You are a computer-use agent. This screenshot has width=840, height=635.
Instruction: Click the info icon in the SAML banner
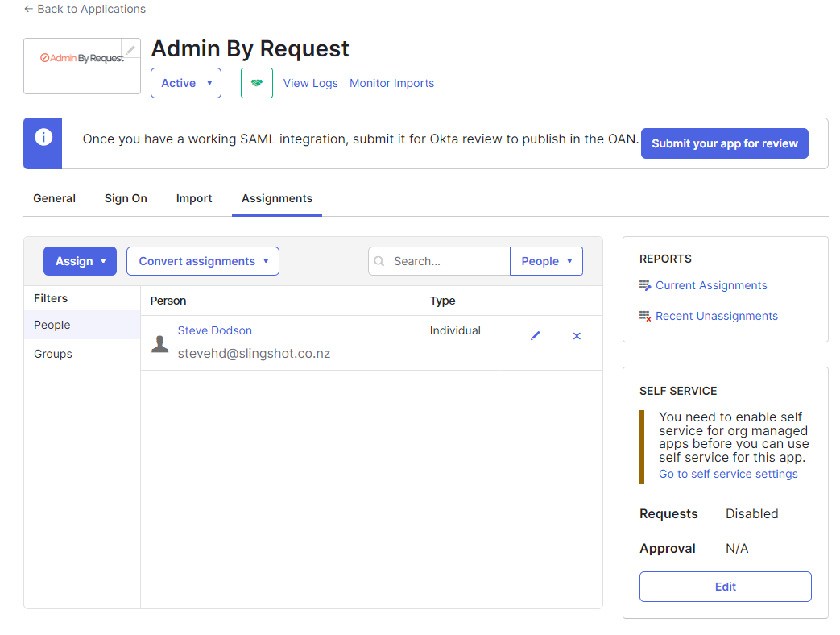[x=43, y=137]
